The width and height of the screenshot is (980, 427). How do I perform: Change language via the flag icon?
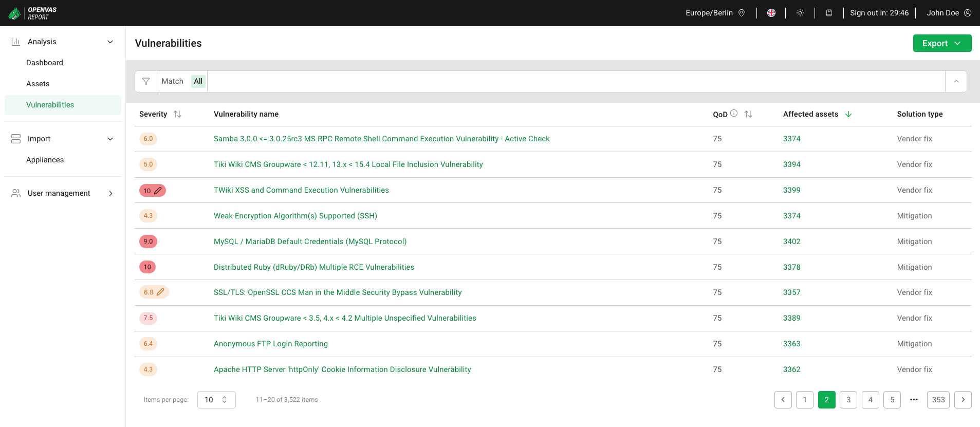point(771,13)
